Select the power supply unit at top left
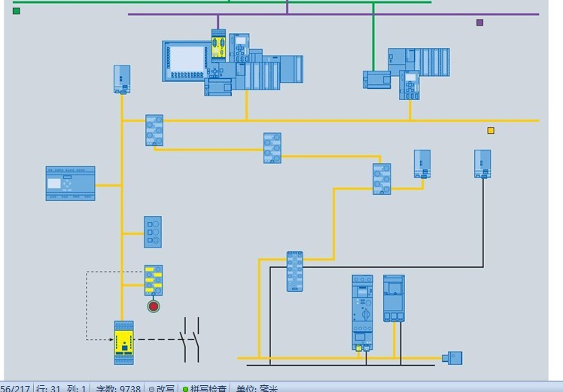 click(x=122, y=79)
